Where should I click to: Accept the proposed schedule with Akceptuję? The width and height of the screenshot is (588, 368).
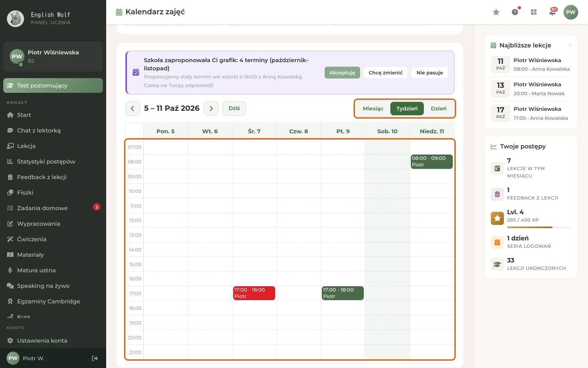point(342,73)
